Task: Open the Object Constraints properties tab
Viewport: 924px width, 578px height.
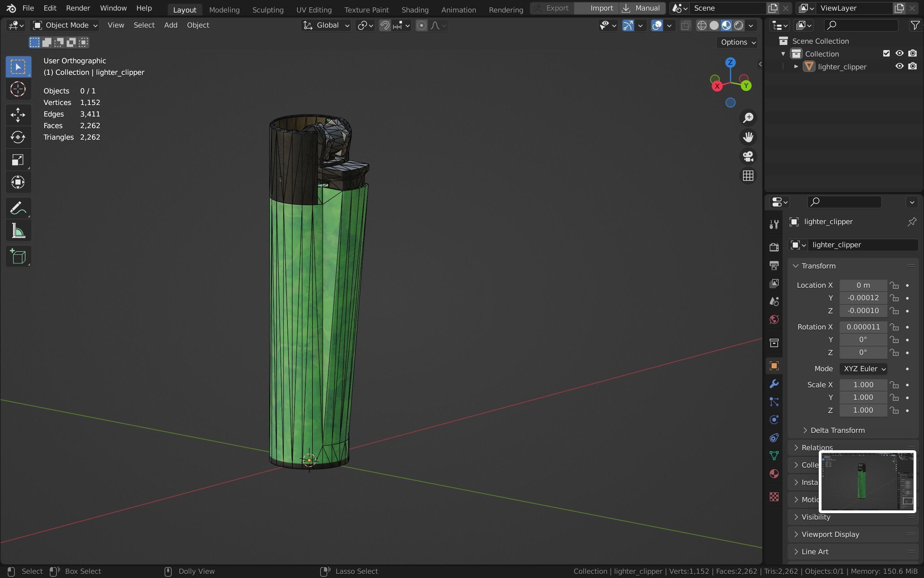Action: click(x=774, y=438)
